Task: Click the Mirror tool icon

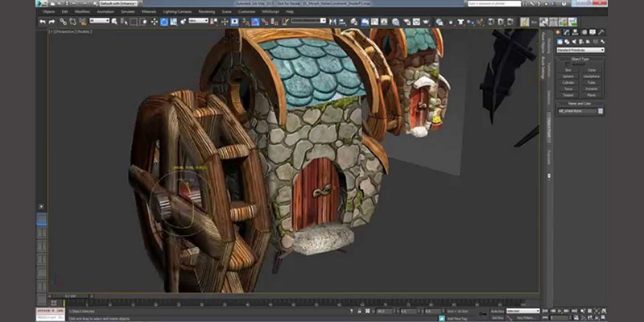Action: click(332, 22)
